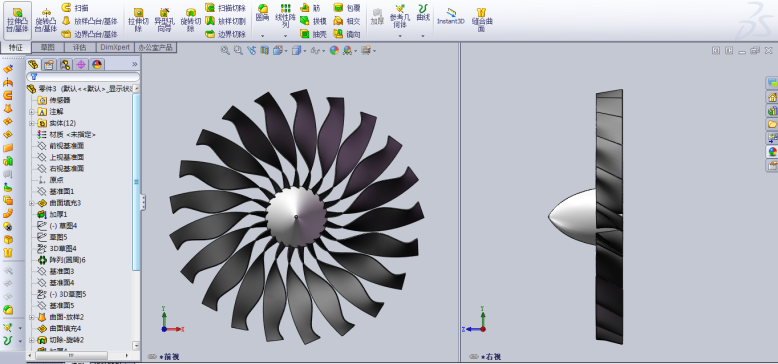The image size is (778, 364).
Task: Click 边界凸台/基体 (Boundary Boss/Base)
Action: tap(90, 34)
